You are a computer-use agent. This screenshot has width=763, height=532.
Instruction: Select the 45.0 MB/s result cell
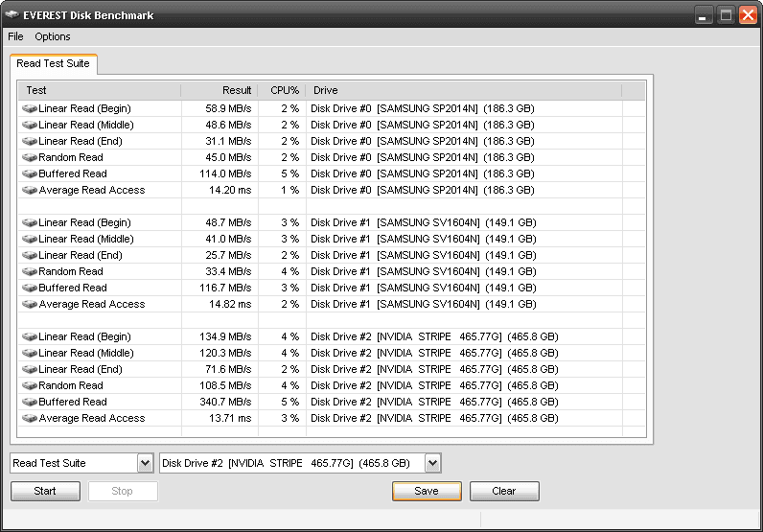pyautogui.click(x=228, y=157)
